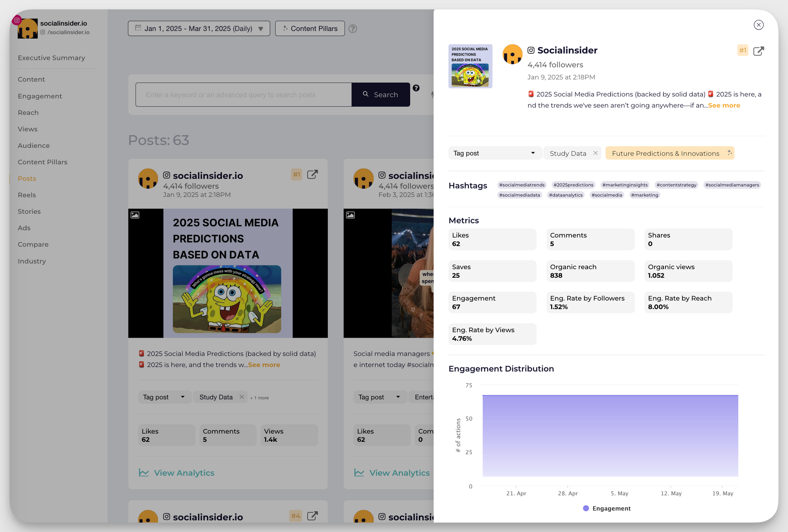Viewport: 788px width, 532px height.
Task: Click the Likes 62 metric card in details
Action: (492, 239)
